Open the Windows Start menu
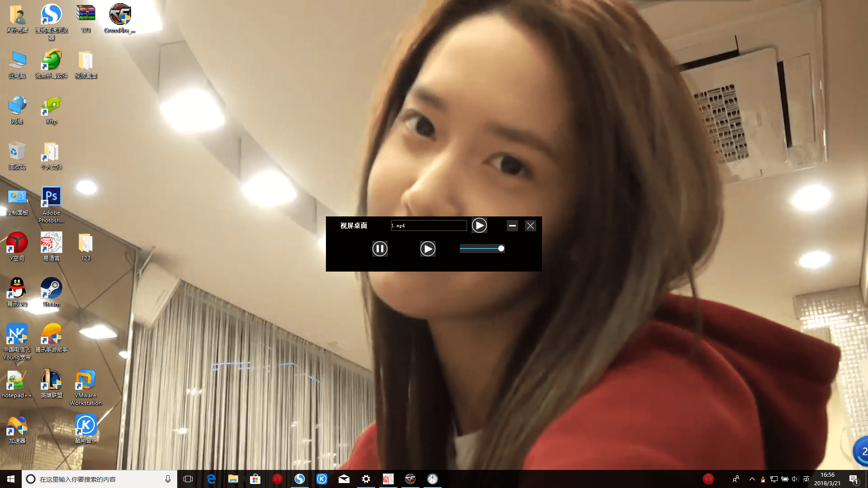868x488 pixels. click(x=11, y=479)
